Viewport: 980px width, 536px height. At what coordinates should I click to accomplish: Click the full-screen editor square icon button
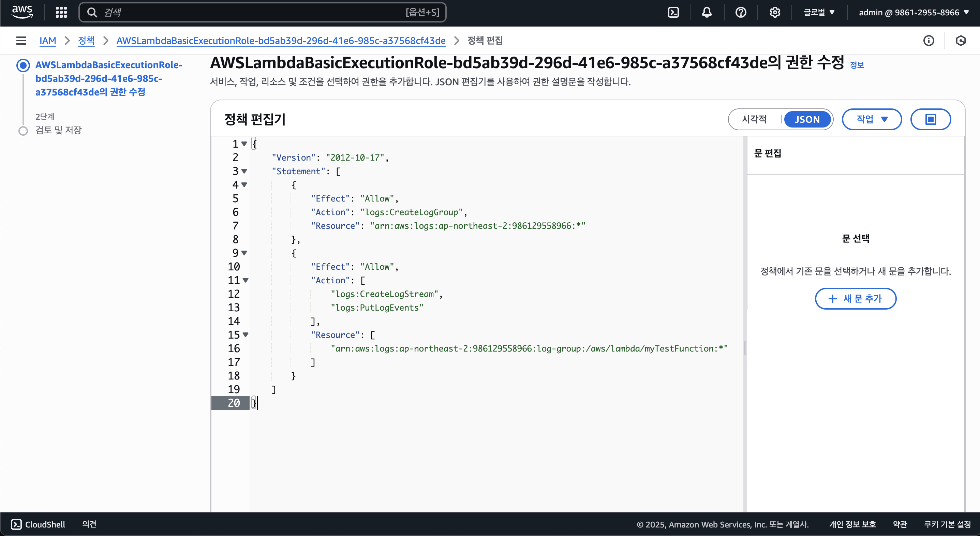pos(930,119)
